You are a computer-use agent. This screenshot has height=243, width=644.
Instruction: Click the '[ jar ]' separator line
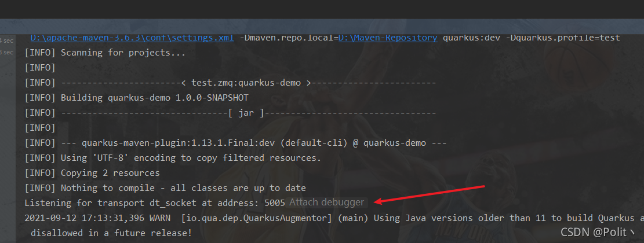pos(230,113)
